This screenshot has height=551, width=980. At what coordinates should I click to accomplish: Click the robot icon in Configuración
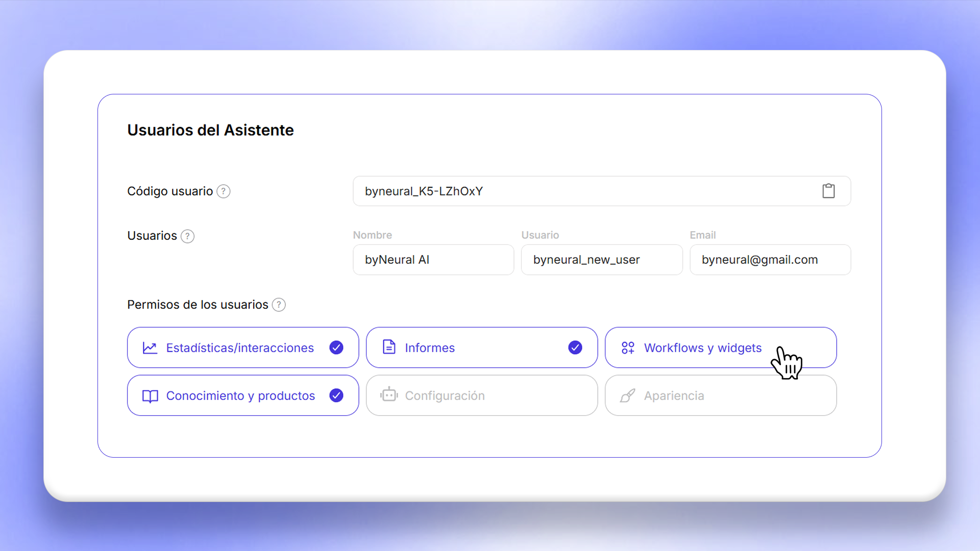point(389,395)
